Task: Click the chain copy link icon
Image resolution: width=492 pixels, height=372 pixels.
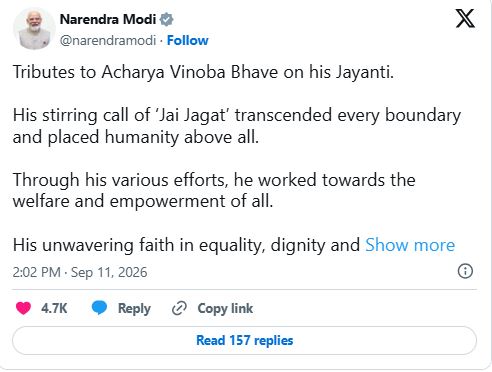Action: (179, 308)
